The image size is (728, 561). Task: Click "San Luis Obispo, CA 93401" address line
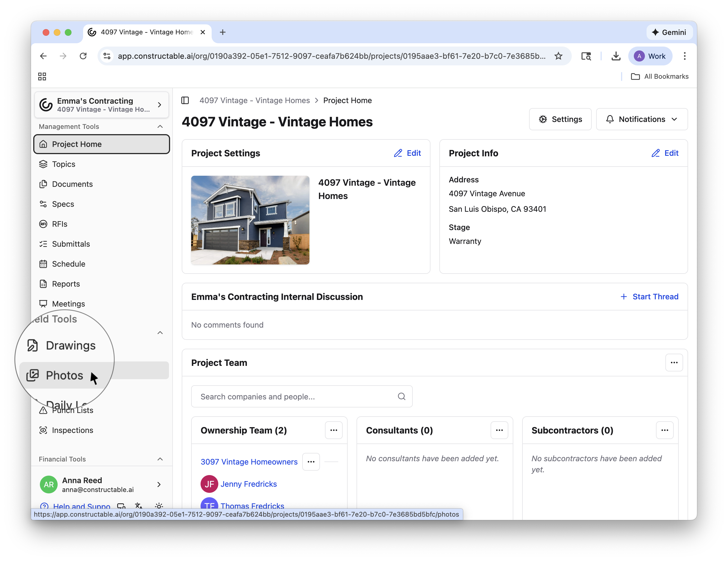click(x=497, y=209)
